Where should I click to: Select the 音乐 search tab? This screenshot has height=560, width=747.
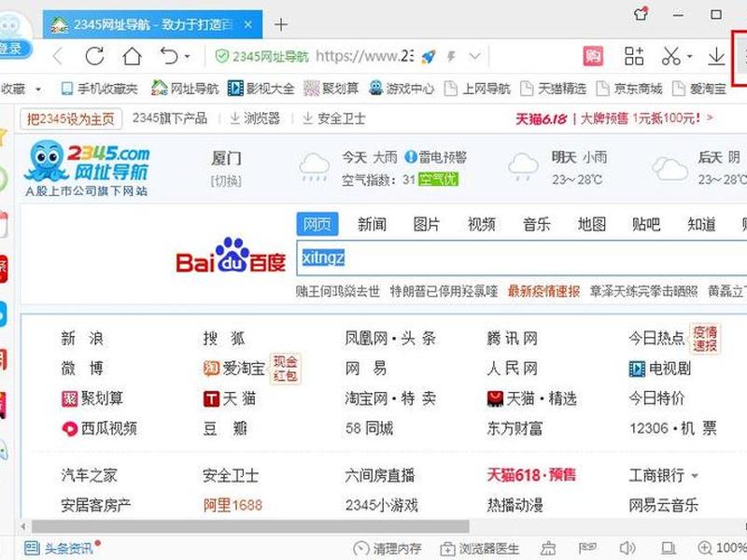tap(536, 224)
